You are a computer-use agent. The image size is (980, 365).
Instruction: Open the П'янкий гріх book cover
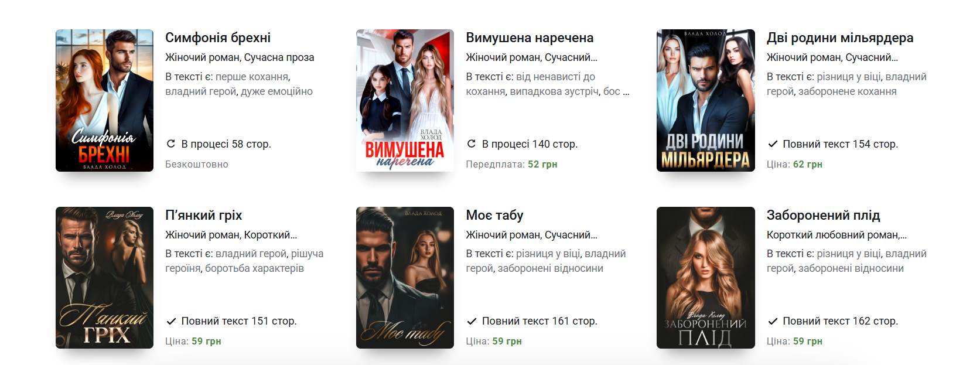point(104,278)
